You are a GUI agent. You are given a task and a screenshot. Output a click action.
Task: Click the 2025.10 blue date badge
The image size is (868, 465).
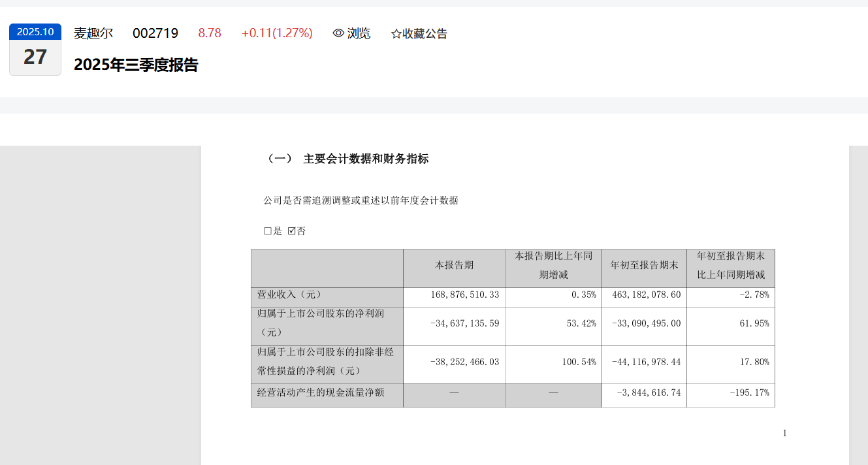[35, 32]
